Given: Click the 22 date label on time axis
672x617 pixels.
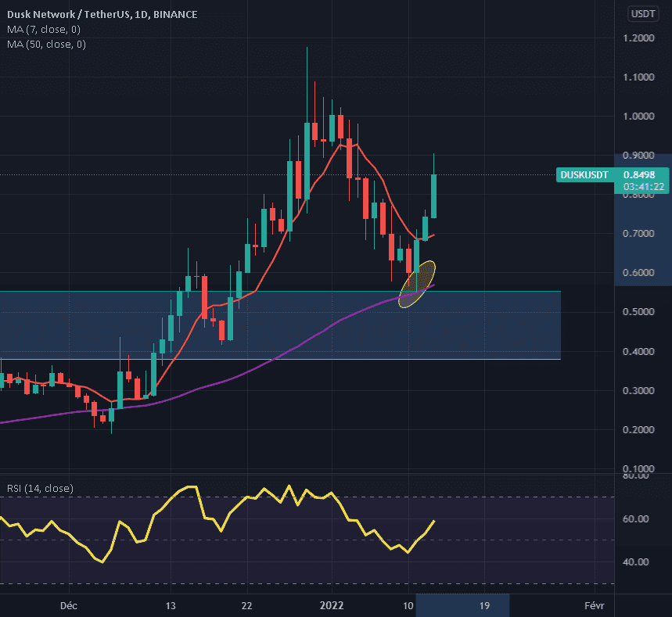Looking at the screenshot, I should tap(247, 605).
